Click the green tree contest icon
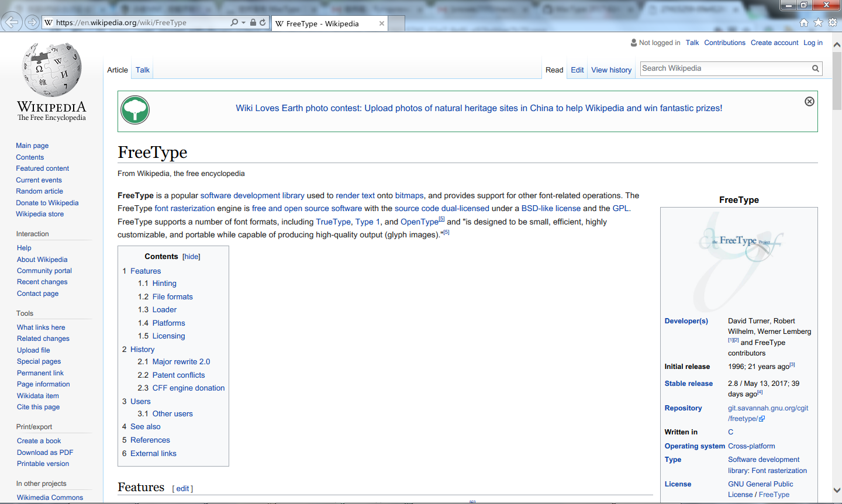 [135, 110]
